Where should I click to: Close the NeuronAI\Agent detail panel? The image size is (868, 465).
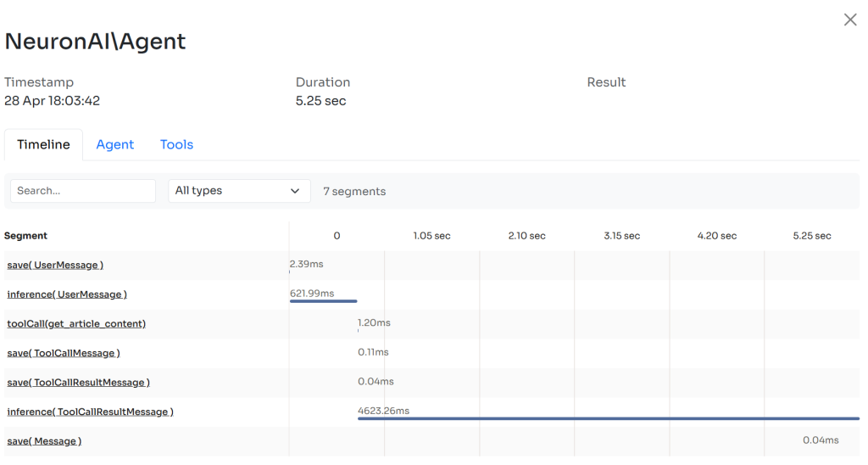(x=850, y=20)
